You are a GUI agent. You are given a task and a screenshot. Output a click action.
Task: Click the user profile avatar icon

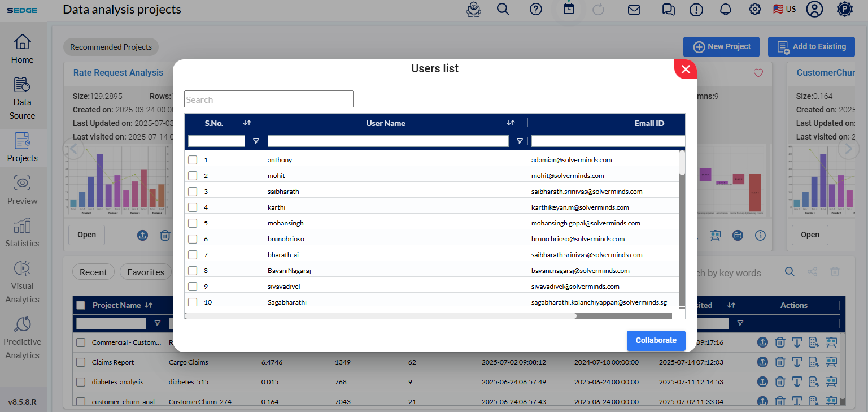click(814, 10)
